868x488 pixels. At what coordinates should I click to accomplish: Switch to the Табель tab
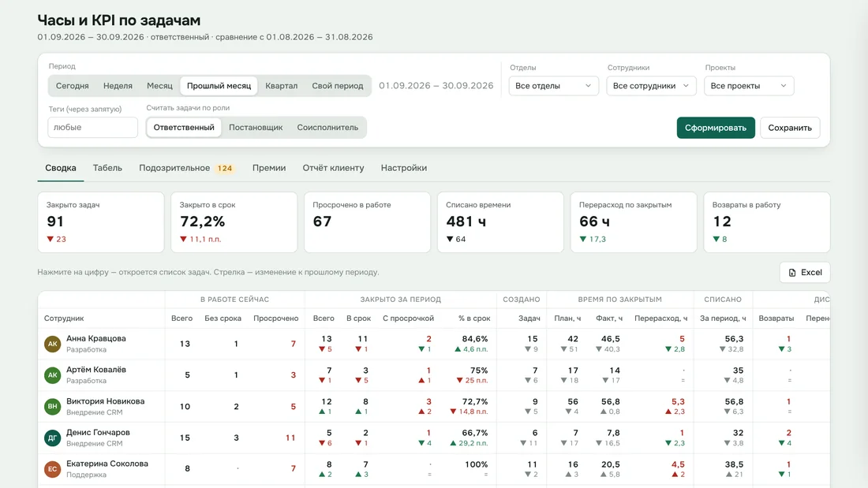(107, 168)
